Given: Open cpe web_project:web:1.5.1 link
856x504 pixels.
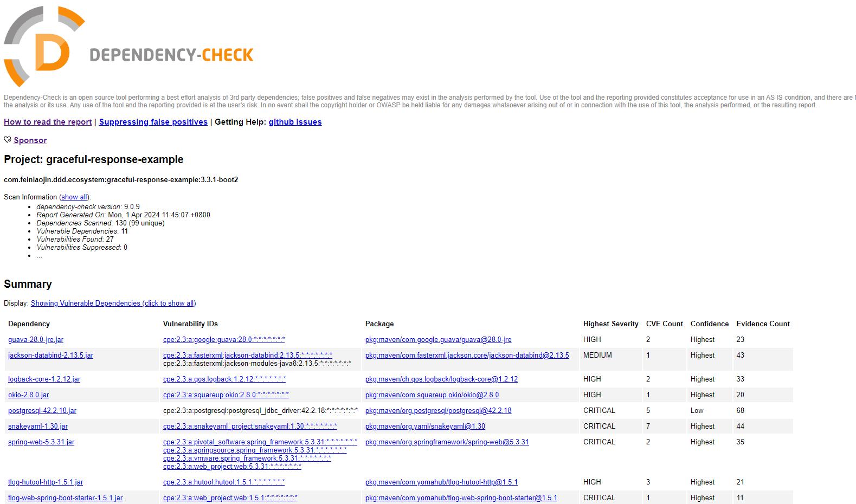Looking at the screenshot, I should [x=230, y=498].
